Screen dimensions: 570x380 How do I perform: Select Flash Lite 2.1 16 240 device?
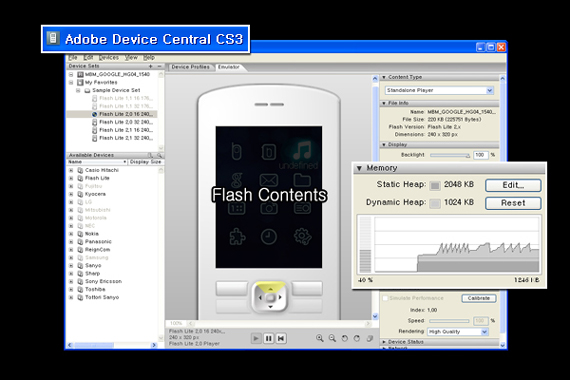[x=126, y=130]
